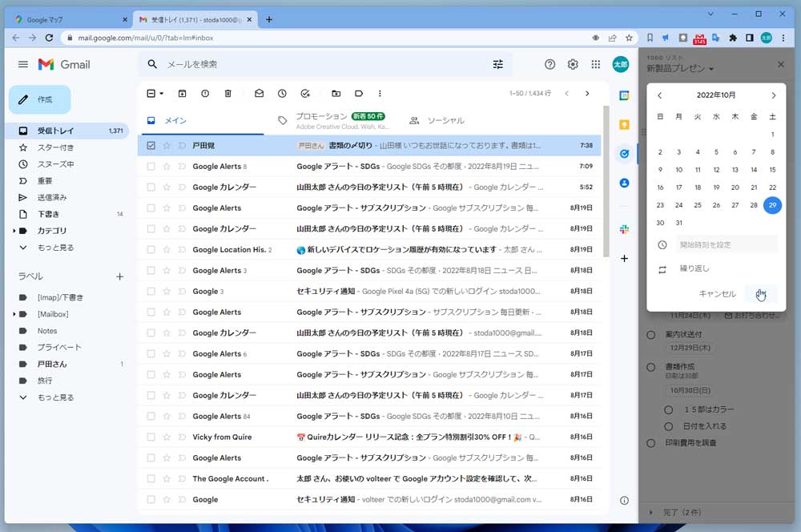Open Chrome extensions puzzle icon

coord(733,38)
